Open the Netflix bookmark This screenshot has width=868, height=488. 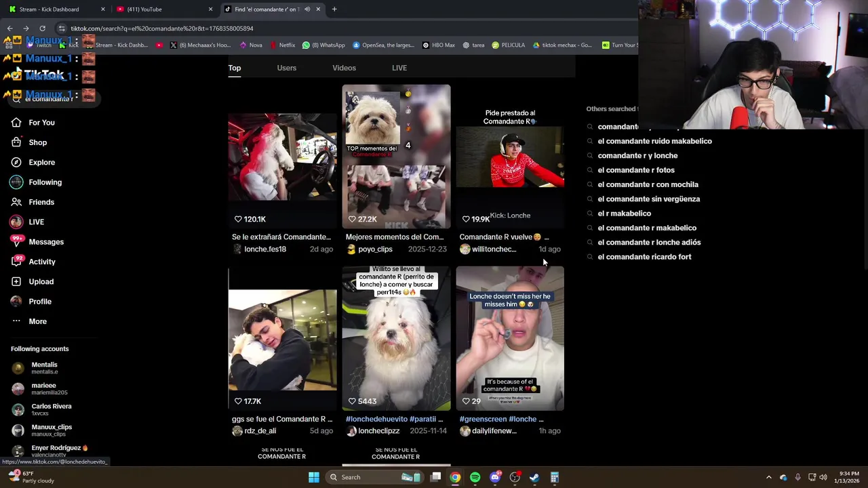coord(282,45)
